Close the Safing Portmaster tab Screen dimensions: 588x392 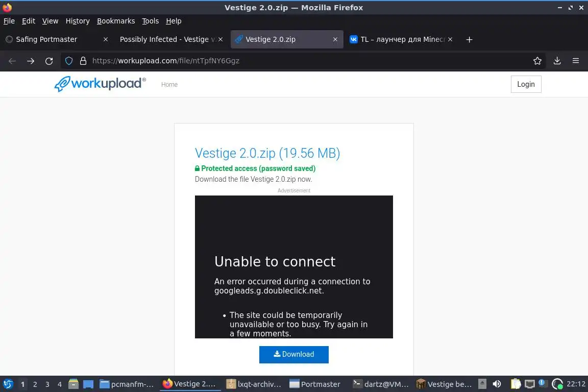pyautogui.click(x=106, y=39)
